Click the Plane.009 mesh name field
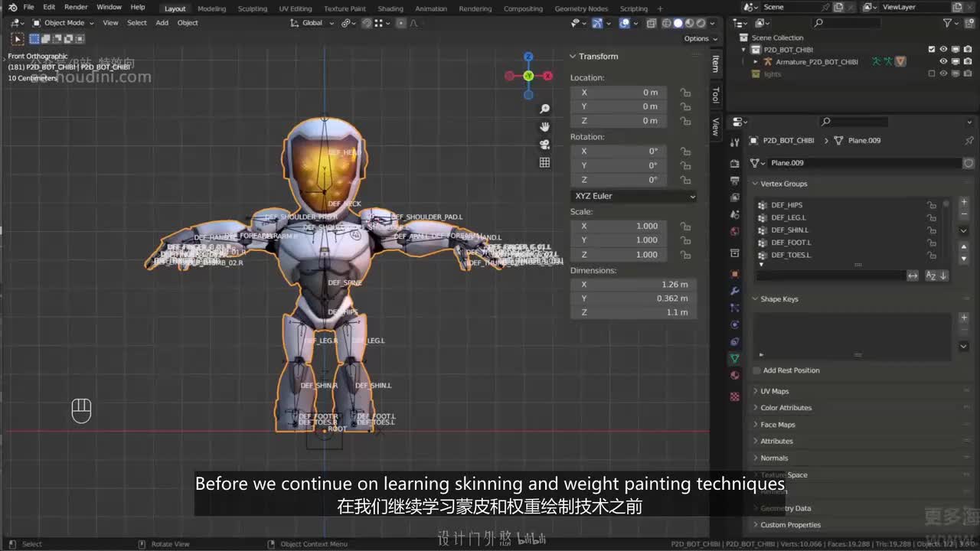This screenshot has height=551, width=980. pyautogui.click(x=864, y=163)
